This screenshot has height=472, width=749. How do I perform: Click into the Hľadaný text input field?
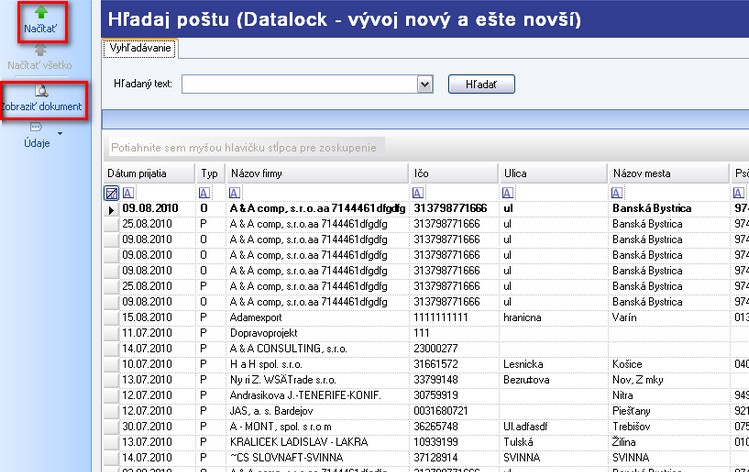coord(298,84)
